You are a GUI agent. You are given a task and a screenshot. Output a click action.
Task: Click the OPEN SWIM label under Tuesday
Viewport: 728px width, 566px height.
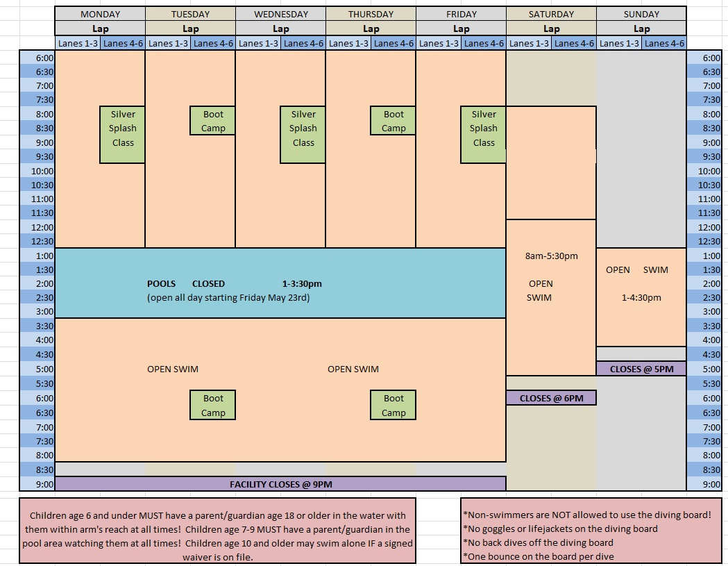click(173, 369)
